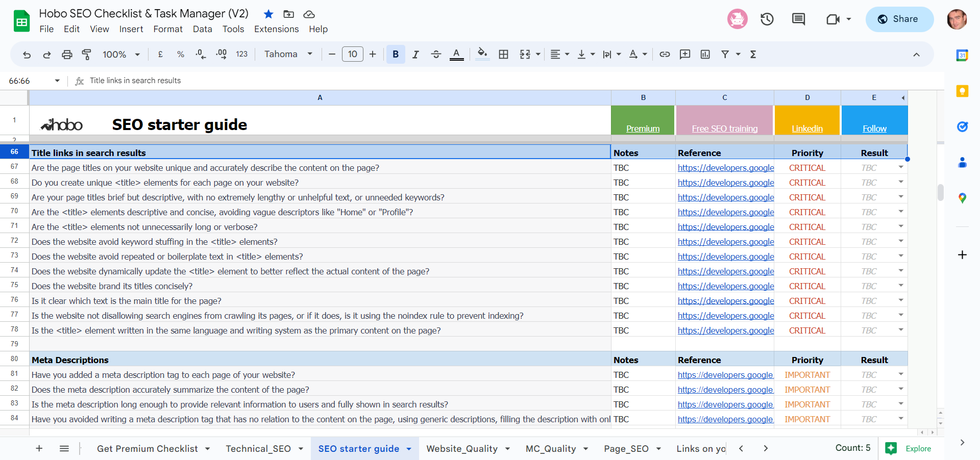This screenshot has width=980, height=460.
Task: Click the font size input field
Action: [353, 54]
